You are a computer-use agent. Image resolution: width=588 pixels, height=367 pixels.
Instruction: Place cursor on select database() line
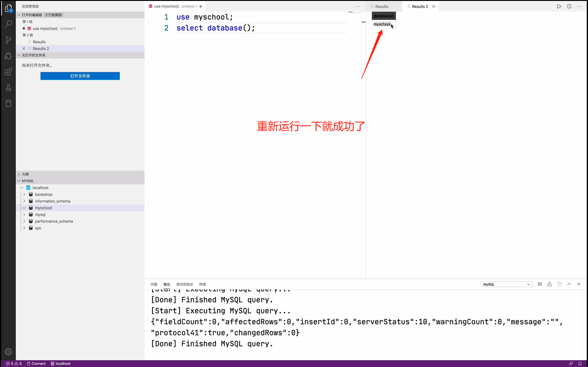tap(216, 28)
